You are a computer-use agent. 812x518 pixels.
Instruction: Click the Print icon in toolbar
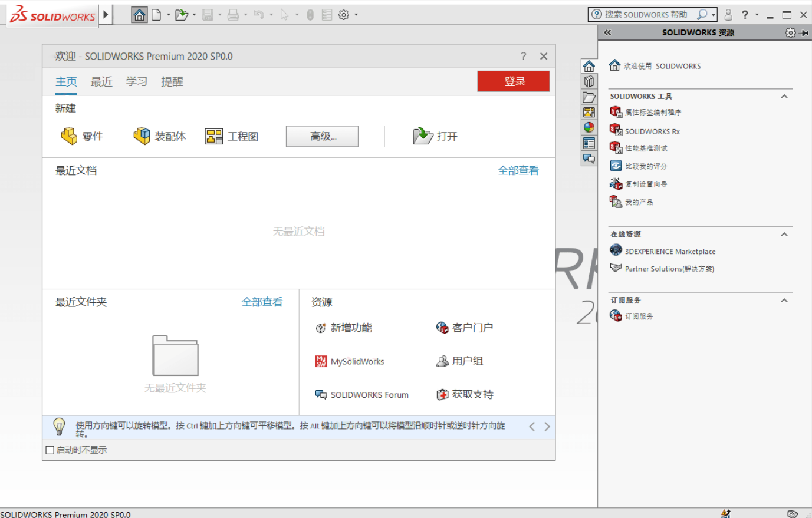click(x=234, y=15)
